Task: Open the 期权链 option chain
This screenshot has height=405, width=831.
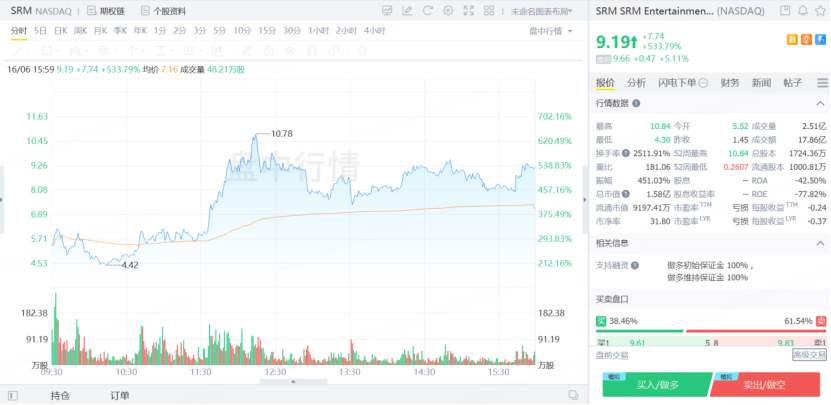Action: click(105, 11)
